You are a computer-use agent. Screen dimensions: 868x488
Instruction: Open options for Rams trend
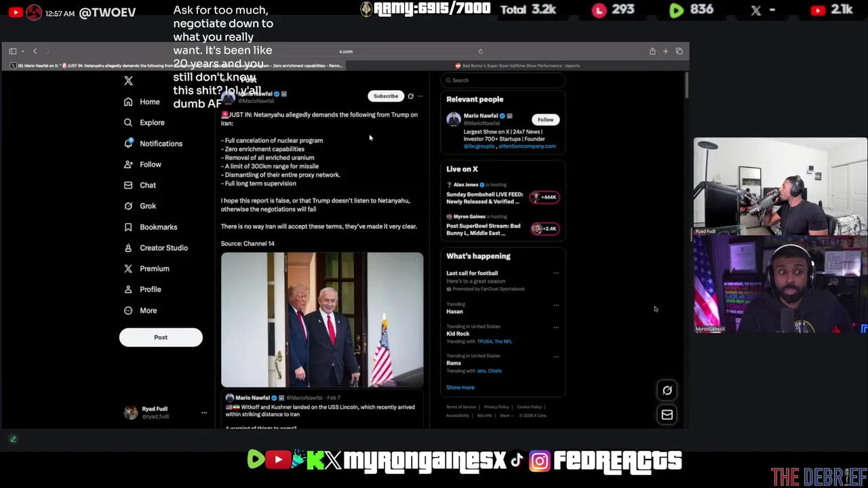point(556,357)
